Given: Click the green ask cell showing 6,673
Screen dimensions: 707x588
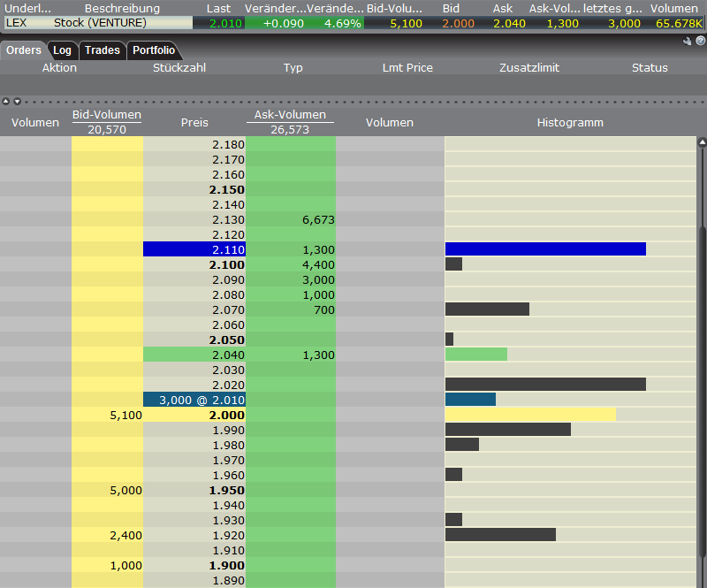Looking at the screenshot, I should tap(291, 220).
